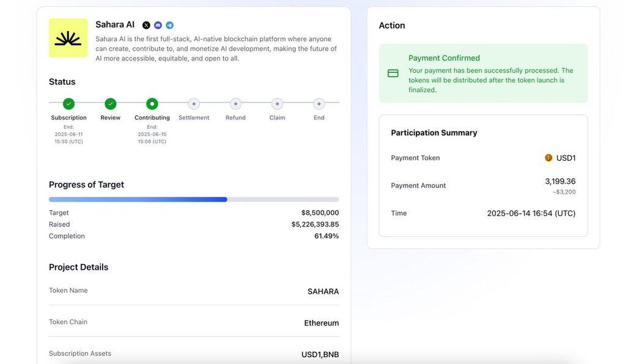Click the Sahara AI project title

click(x=115, y=24)
